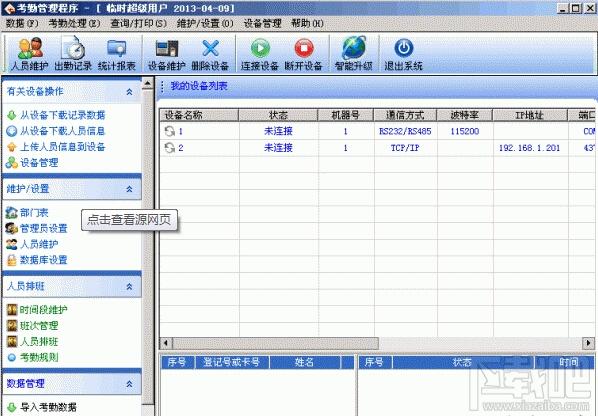Click 机器号 column header
This screenshot has height=416, width=598.
[346, 115]
